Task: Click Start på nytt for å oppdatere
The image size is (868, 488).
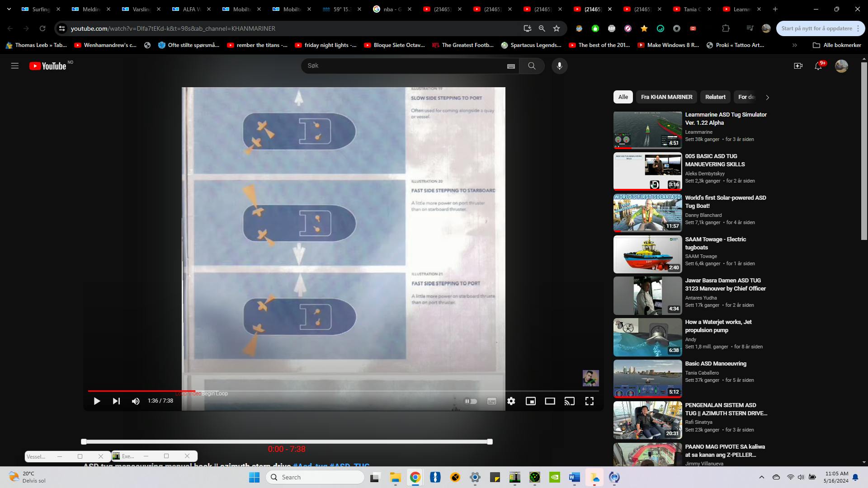Action: tap(816, 28)
